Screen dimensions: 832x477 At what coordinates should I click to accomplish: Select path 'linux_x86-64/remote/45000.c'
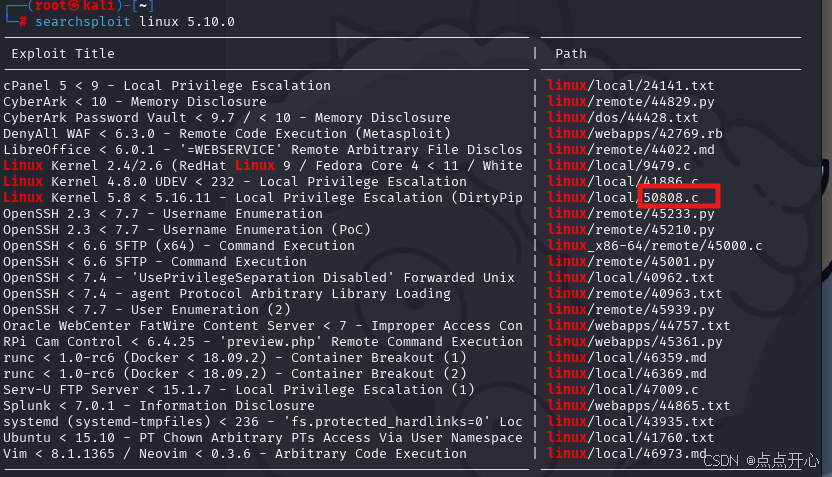(x=654, y=246)
